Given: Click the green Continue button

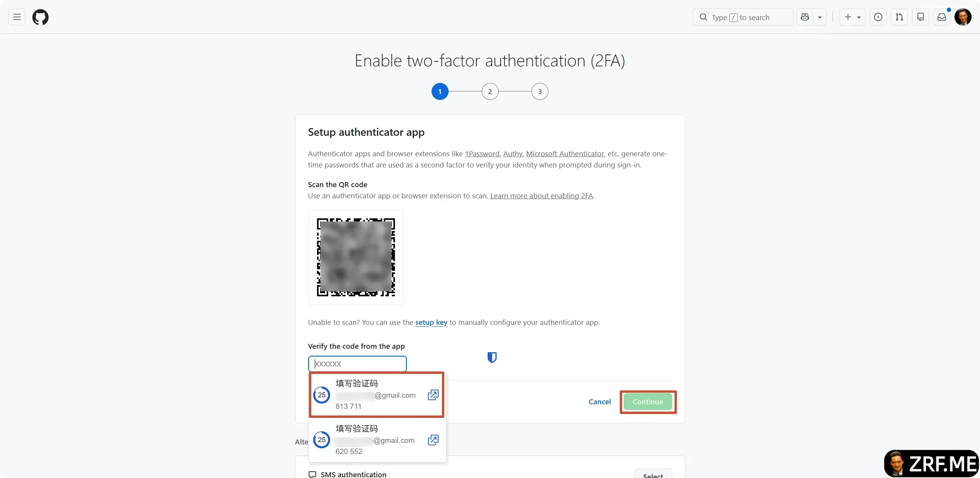Looking at the screenshot, I should (648, 402).
